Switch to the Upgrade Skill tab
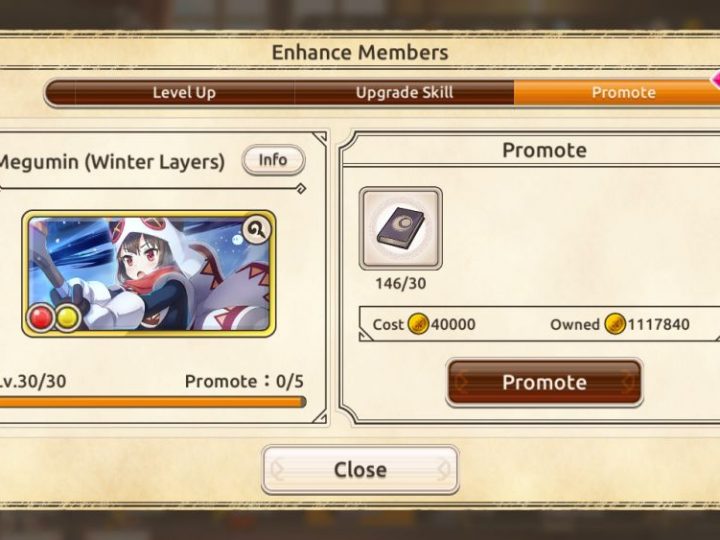The height and width of the screenshot is (540, 720). coord(404,93)
